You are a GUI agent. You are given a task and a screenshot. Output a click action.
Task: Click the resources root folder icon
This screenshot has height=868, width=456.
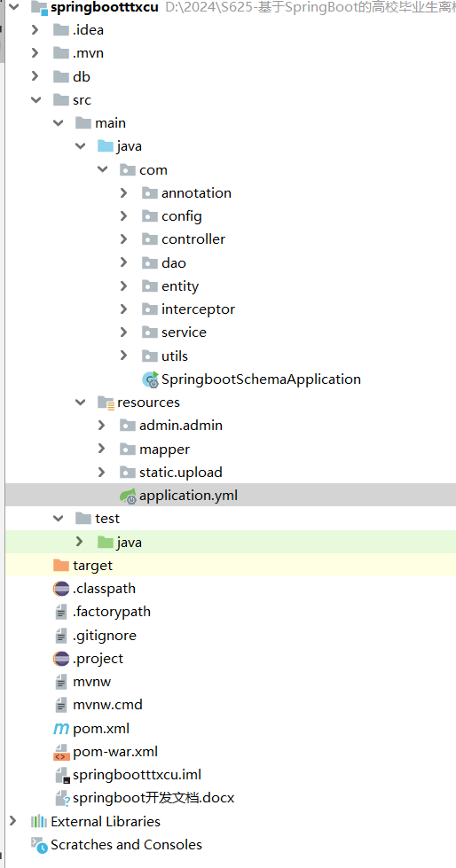click(x=106, y=403)
